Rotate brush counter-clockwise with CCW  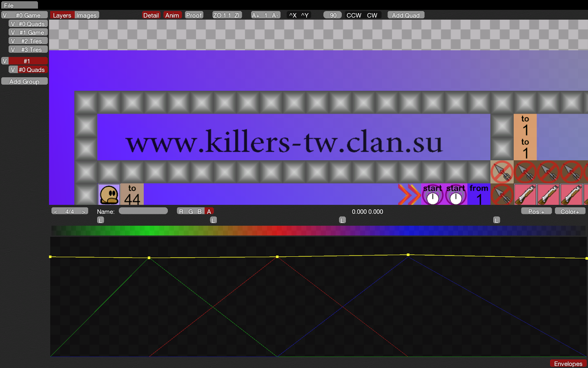354,15
